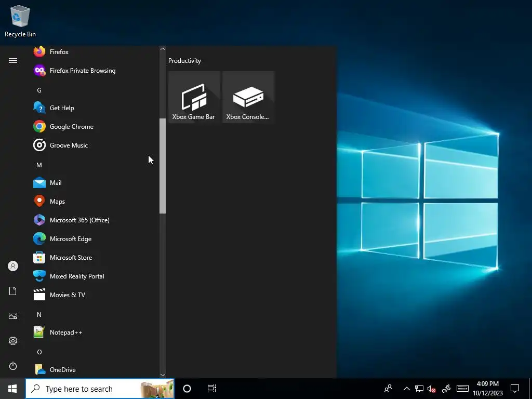Expand the Start menu hamburger
This screenshot has width=532, height=399.
tap(13, 60)
